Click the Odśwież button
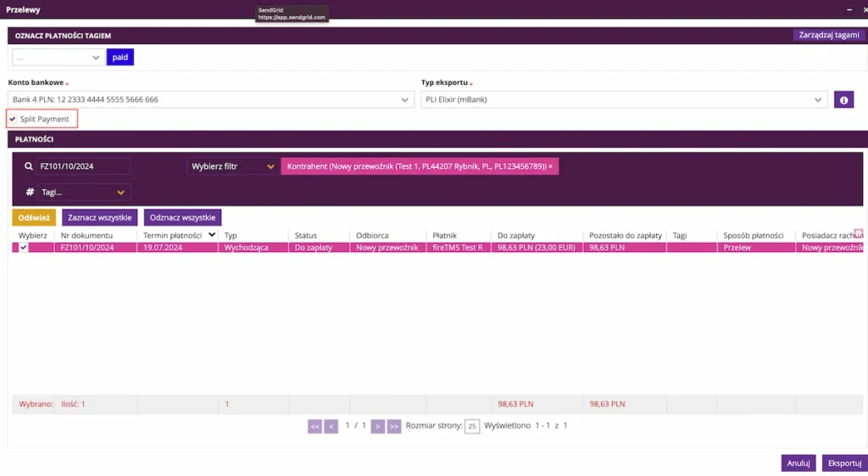The width and height of the screenshot is (868, 476). 34,217
